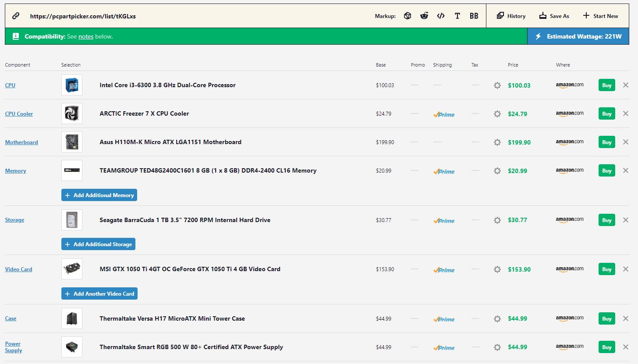Add Additional Memory to the build
The image size is (638, 364).
pyautogui.click(x=99, y=195)
